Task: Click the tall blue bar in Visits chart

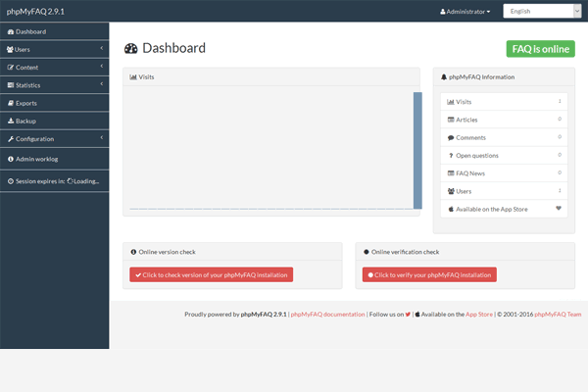Action: [x=417, y=150]
